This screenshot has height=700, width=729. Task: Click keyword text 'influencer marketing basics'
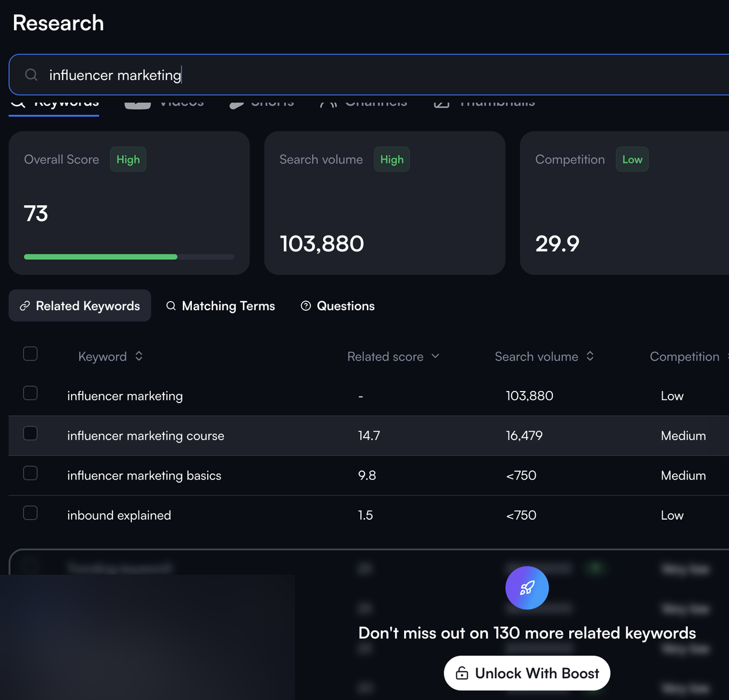[145, 475]
